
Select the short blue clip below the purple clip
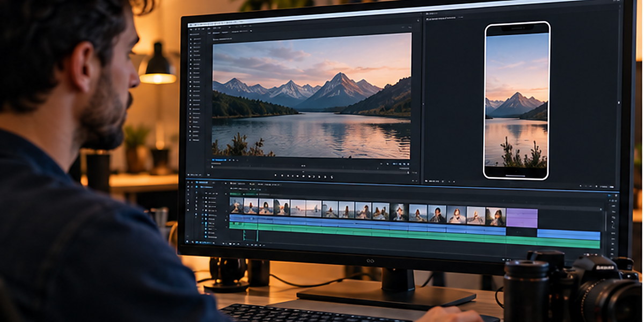point(569,235)
